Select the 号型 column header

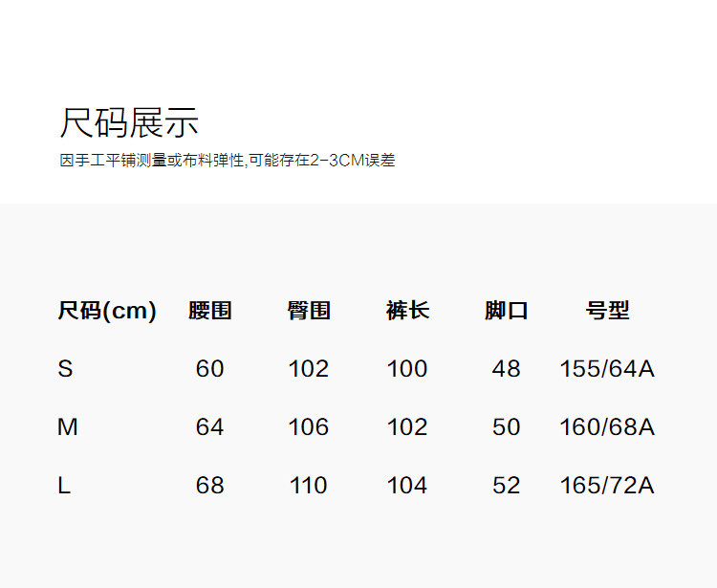tap(607, 311)
